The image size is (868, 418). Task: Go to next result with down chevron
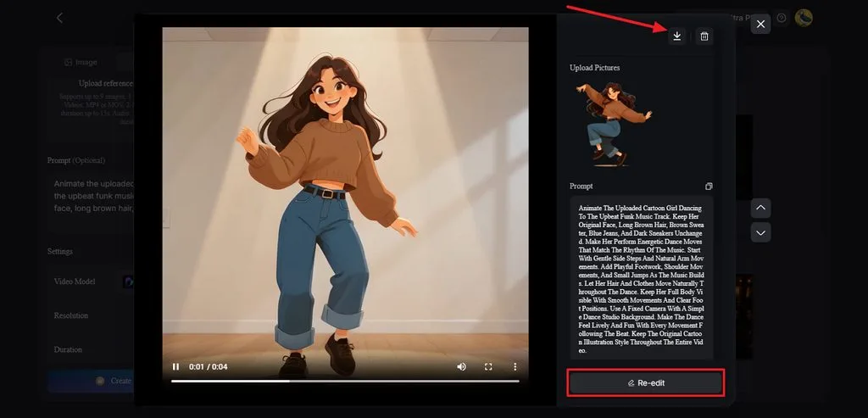(760, 232)
